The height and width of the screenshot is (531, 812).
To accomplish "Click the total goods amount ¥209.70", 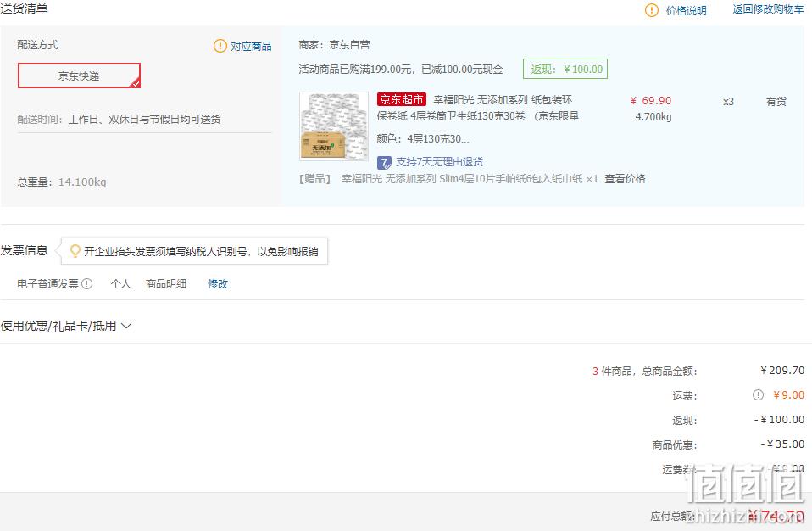I will (782, 371).
